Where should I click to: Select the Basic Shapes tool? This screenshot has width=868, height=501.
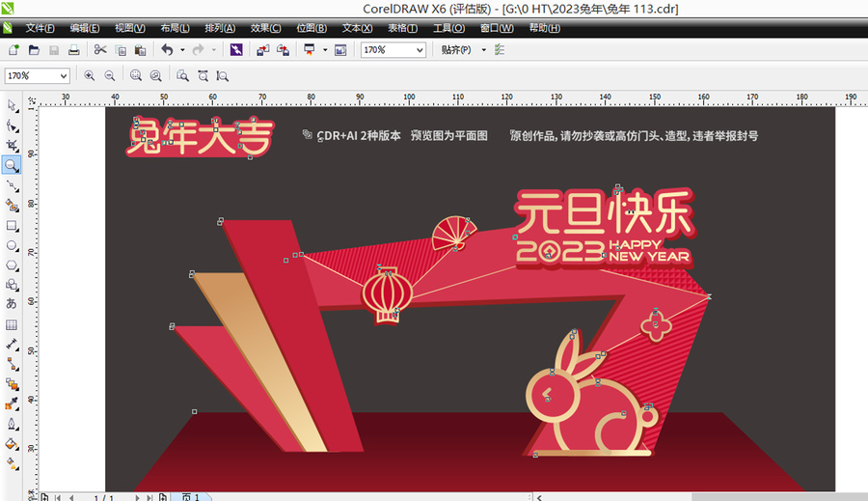point(12,285)
